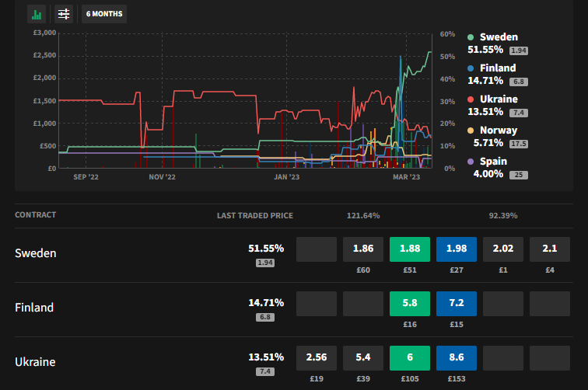Click the Finland legend blue dot
Screen dimensions: 588x390
(x=471, y=68)
